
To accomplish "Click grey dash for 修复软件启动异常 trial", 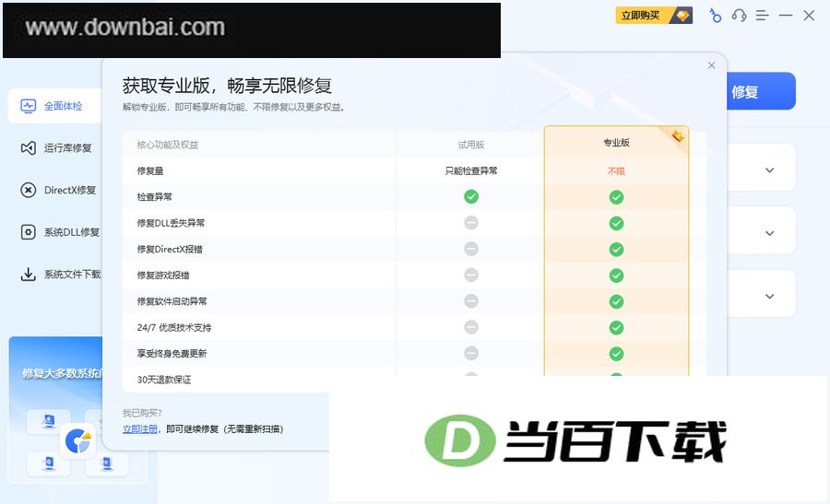I will [x=471, y=301].
